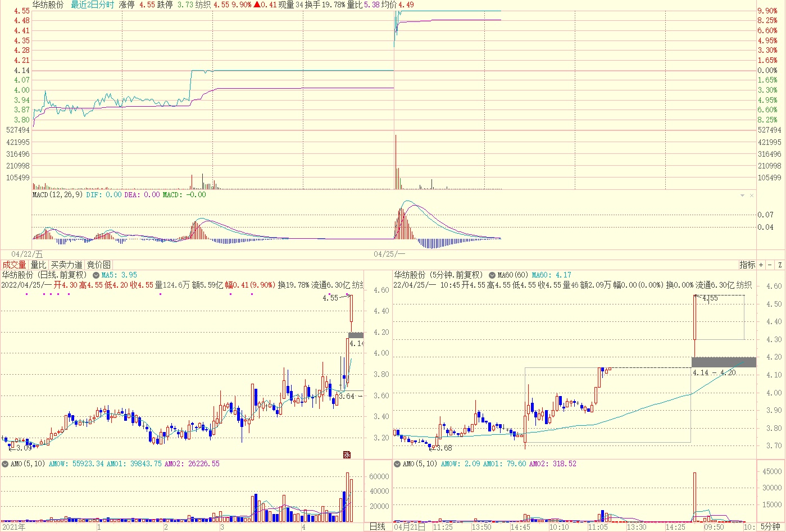Viewport: 786px width, 532px height.
Task: Click the DIF: 0.00 value
Action: 104,195
